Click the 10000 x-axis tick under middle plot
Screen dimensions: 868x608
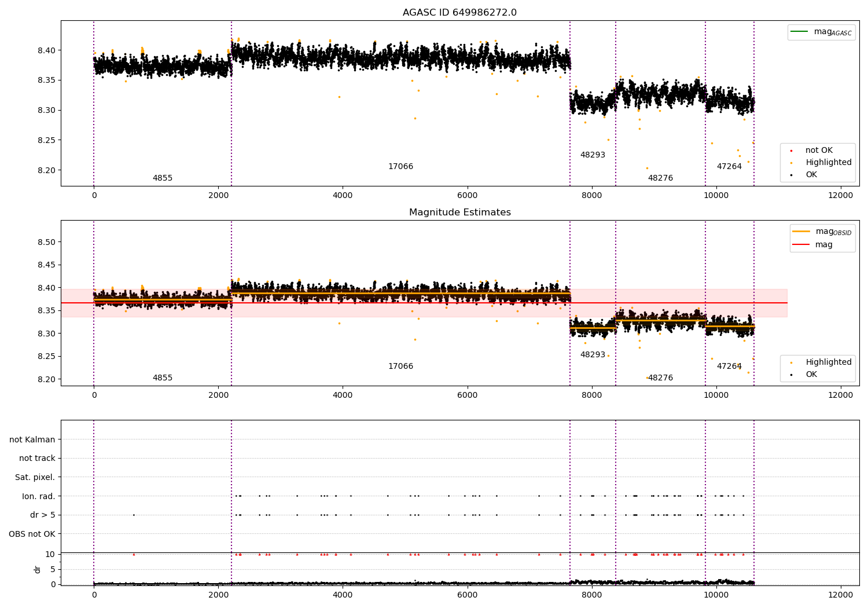click(x=716, y=395)
